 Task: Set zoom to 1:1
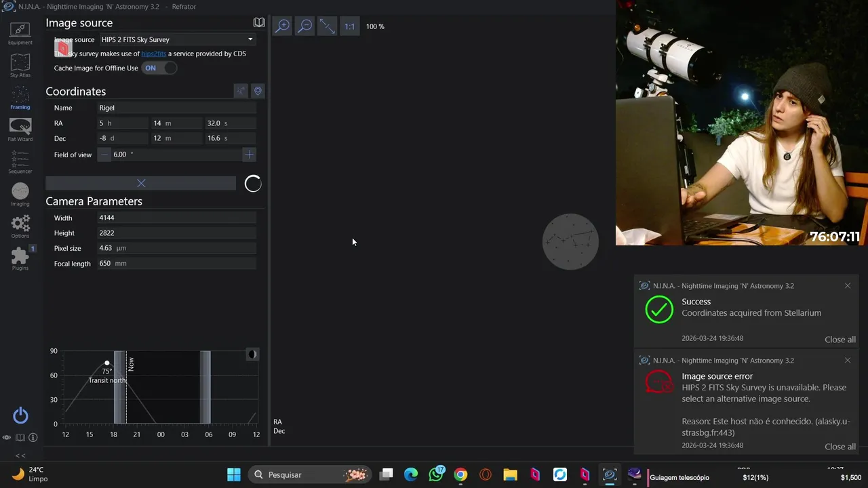click(349, 26)
